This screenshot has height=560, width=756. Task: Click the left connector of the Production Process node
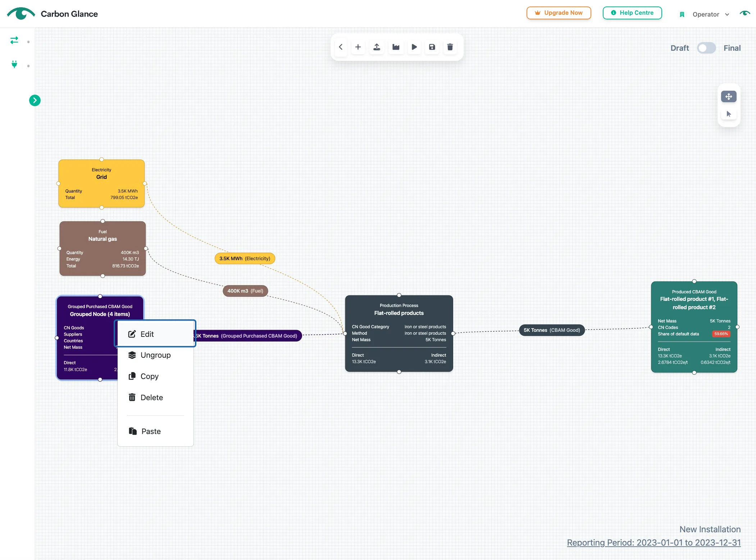coord(345,334)
